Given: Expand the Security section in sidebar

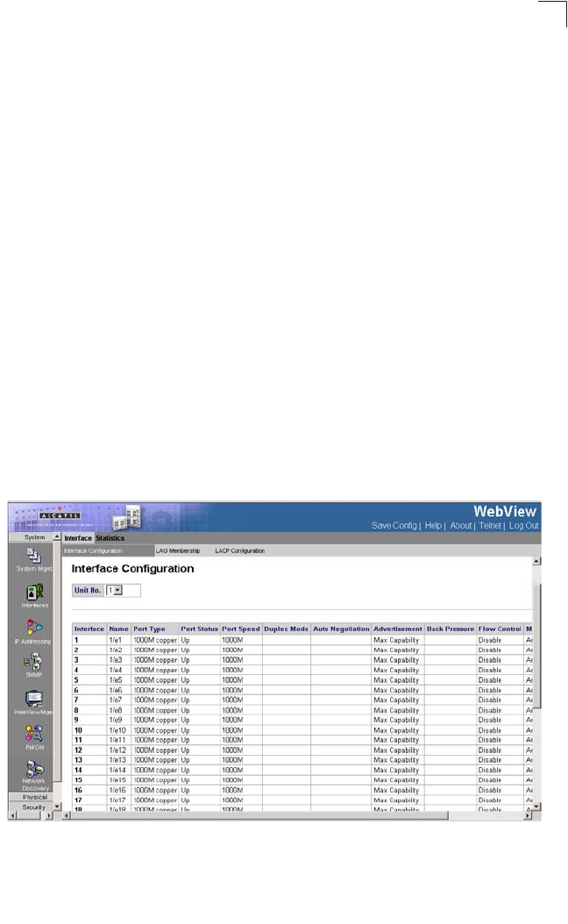Looking at the screenshot, I should tap(34, 807).
